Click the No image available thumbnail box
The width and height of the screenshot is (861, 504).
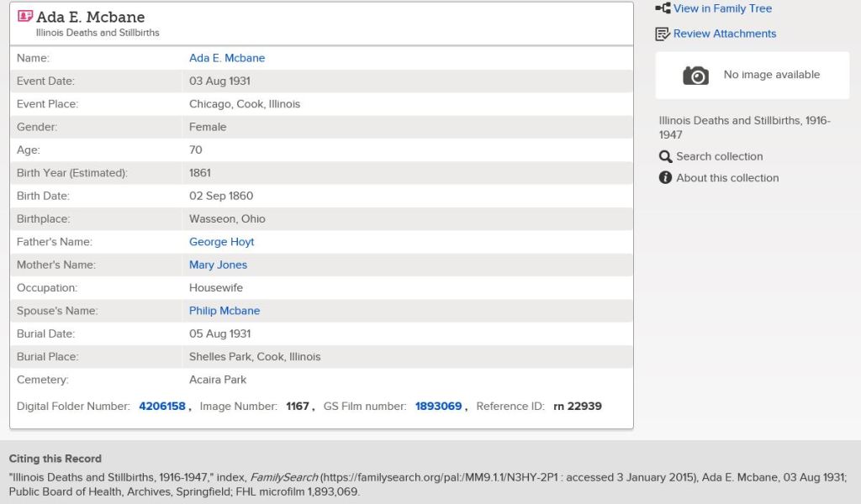(x=752, y=75)
